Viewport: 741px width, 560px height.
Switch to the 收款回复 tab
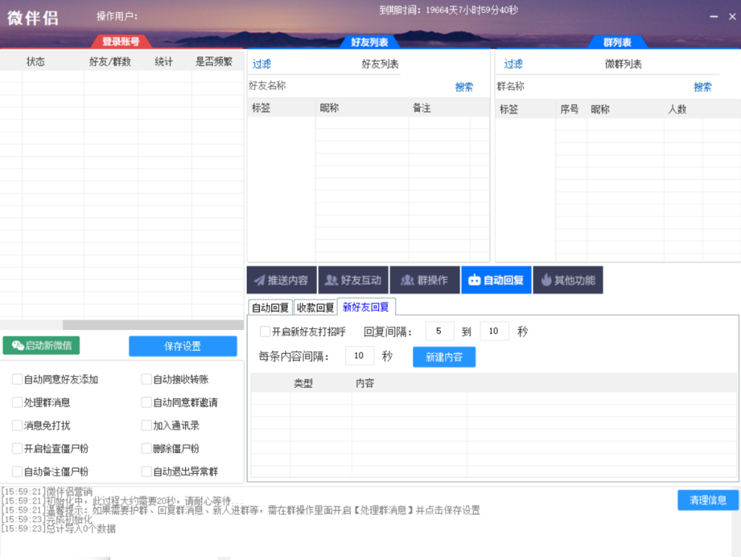[x=316, y=307]
